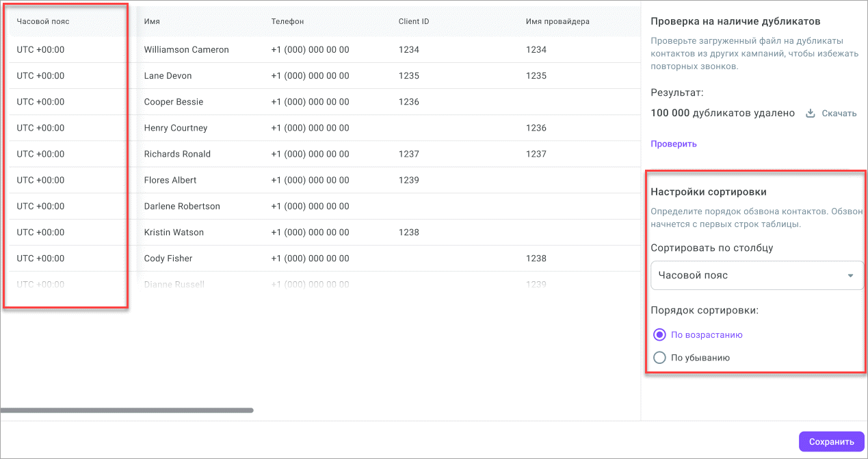Click the Телефон column header
The image size is (868, 459).
click(287, 21)
